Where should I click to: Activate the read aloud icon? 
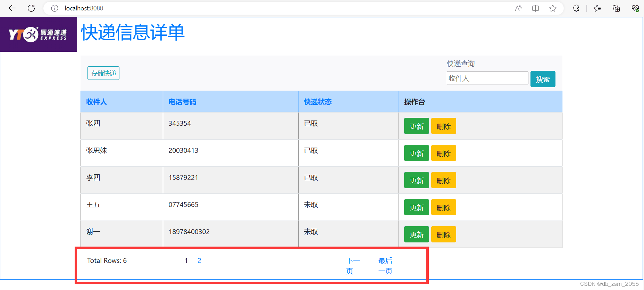tap(518, 8)
